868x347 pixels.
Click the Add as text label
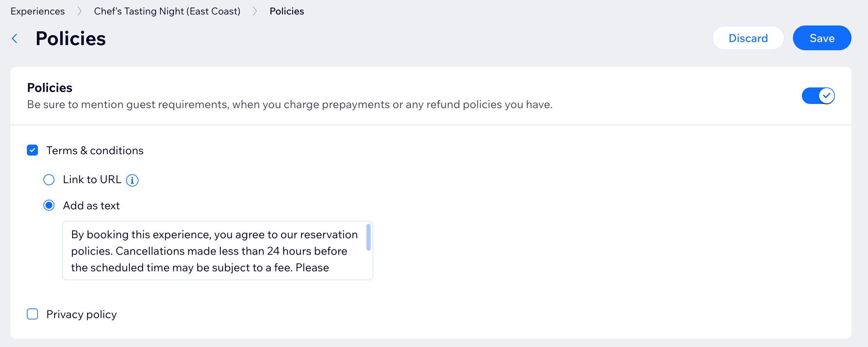91,206
